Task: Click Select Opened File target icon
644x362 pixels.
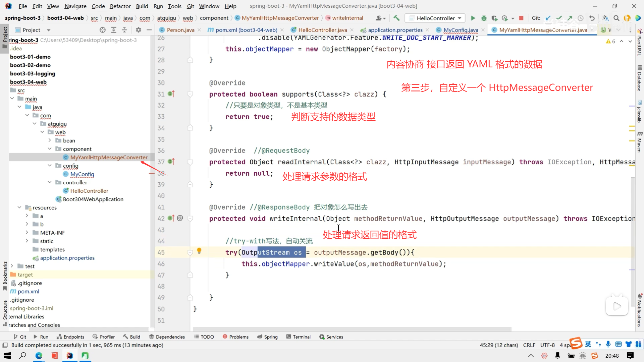Action: click(103, 30)
